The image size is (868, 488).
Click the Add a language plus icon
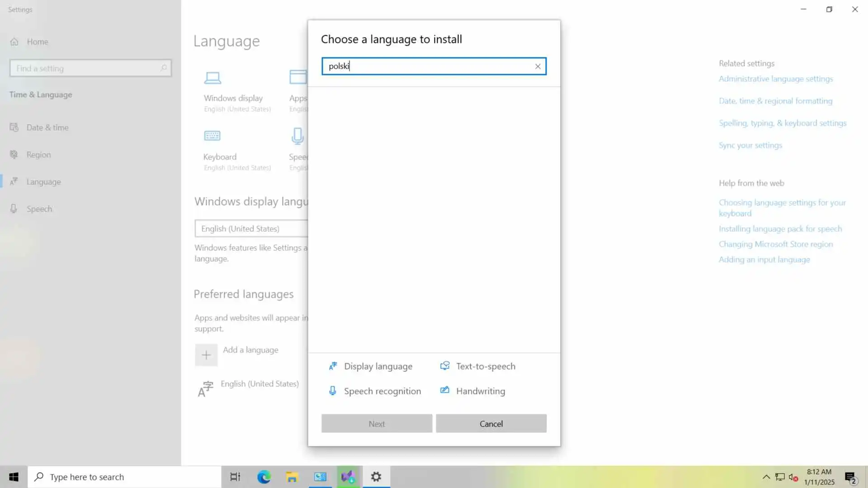(x=206, y=355)
